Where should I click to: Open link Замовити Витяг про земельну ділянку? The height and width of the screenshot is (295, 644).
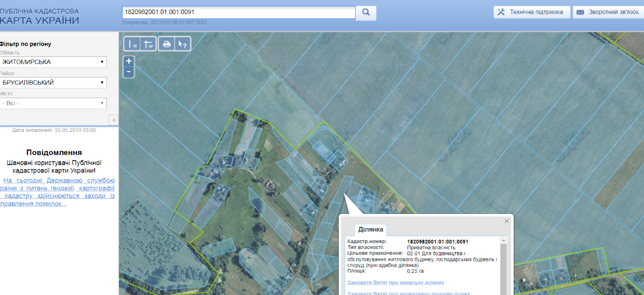tap(396, 283)
